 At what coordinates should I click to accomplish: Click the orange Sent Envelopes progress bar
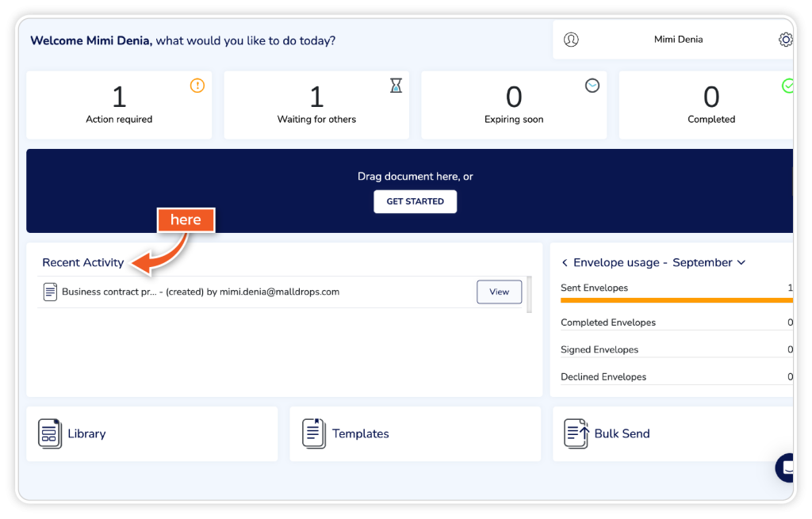pyautogui.click(x=674, y=300)
